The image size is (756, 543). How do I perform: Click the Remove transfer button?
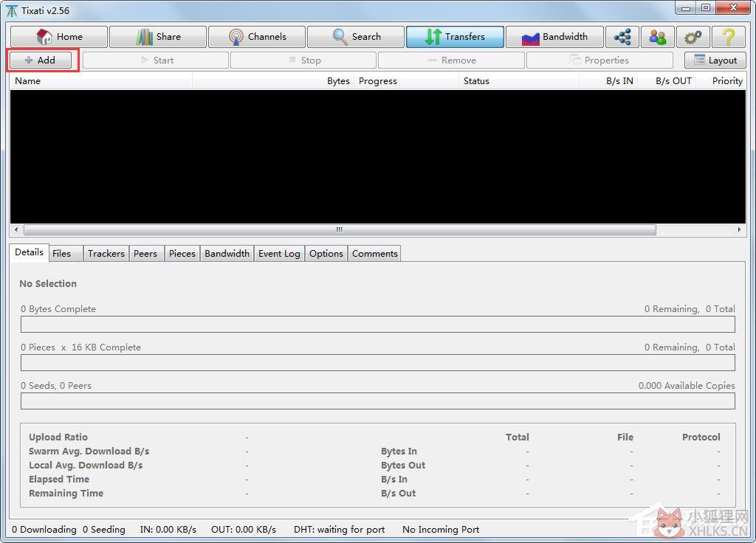(x=451, y=60)
